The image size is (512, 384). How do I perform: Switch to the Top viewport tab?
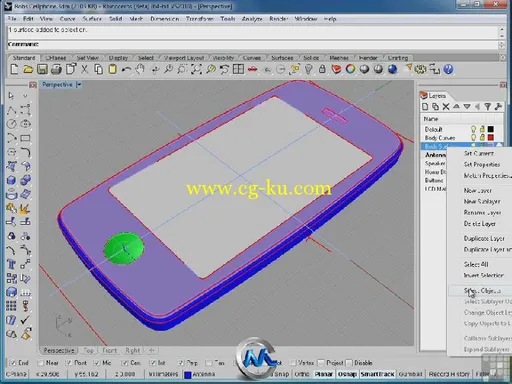coord(89,350)
